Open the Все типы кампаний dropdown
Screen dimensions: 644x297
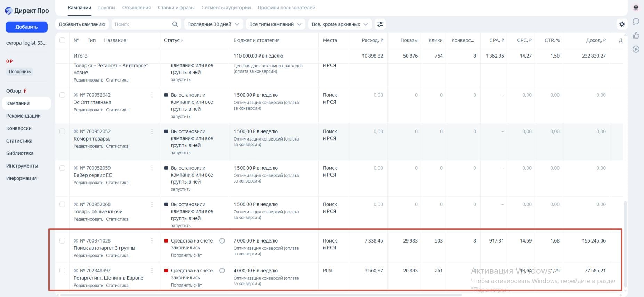click(275, 24)
